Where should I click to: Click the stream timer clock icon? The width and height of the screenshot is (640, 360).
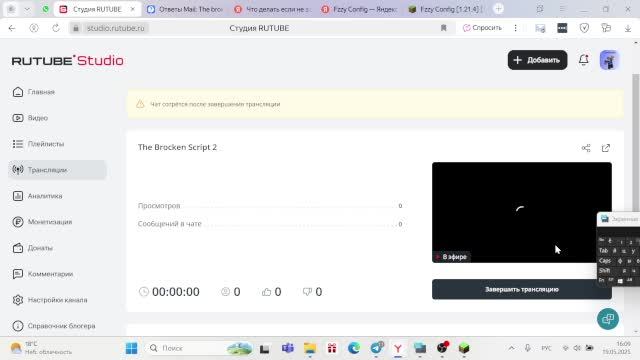tap(144, 292)
